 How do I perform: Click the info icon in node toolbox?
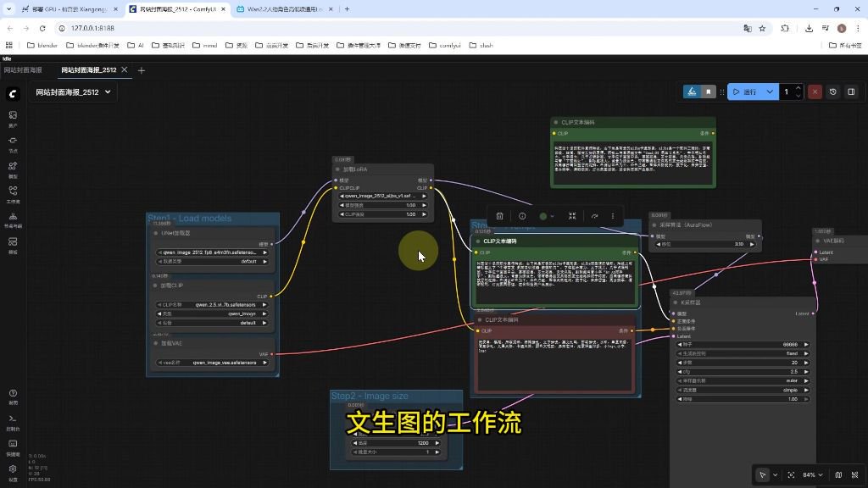point(522,216)
